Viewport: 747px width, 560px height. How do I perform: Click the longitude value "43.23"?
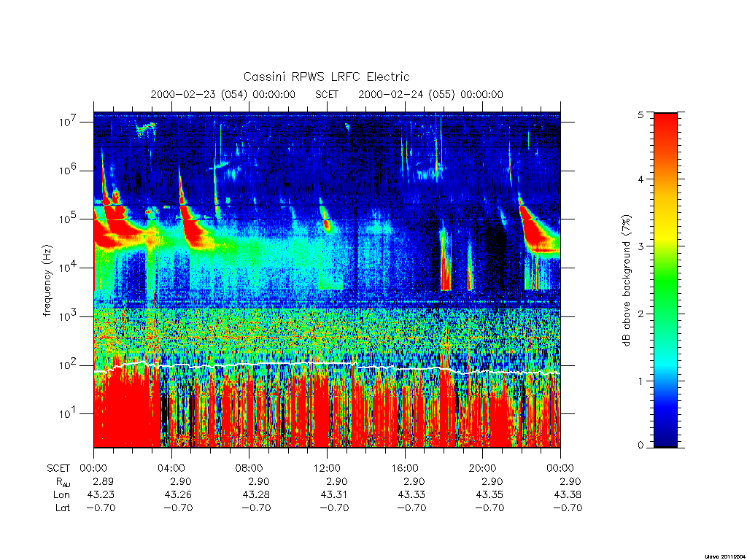tap(101, 495)
